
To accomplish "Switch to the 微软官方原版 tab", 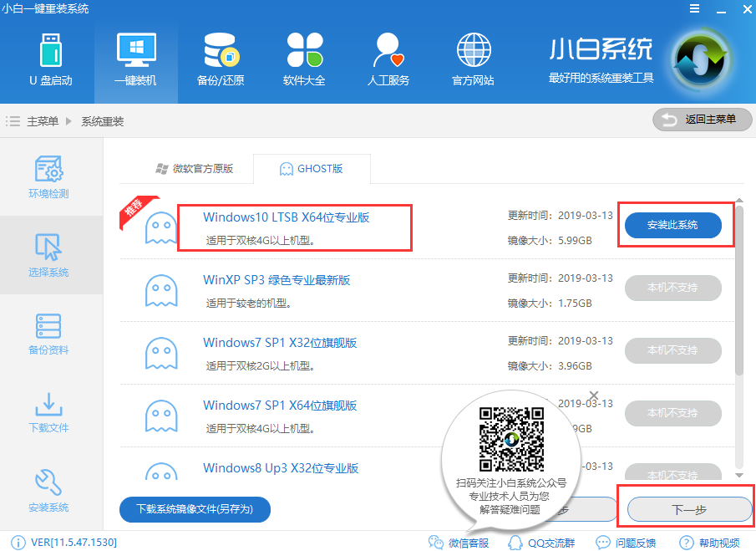I will click(195, 168).
